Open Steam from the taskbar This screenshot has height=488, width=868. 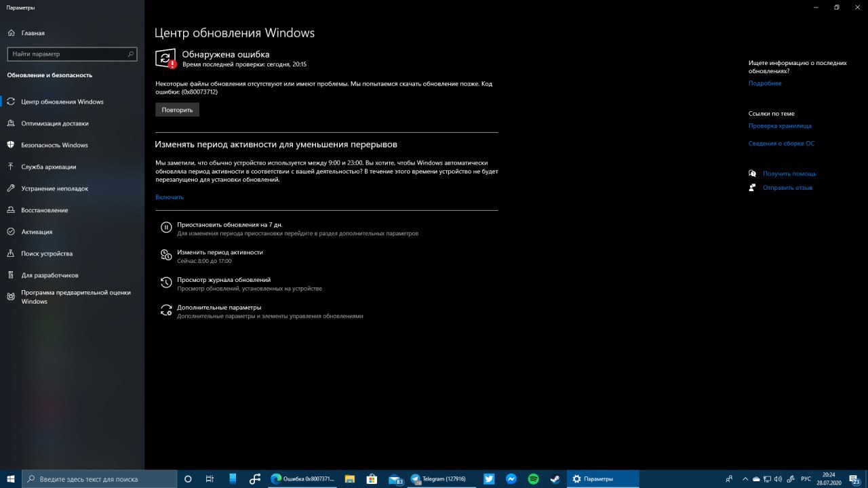(x=555, y=479)
